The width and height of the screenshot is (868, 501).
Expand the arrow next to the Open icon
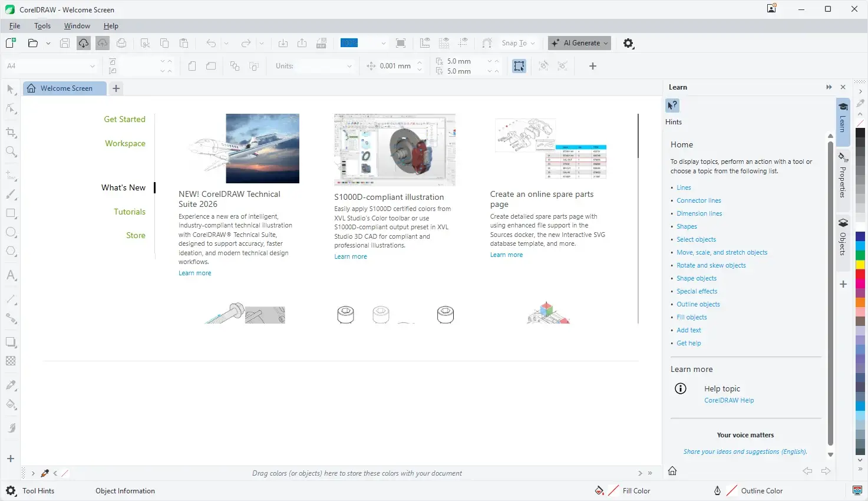pyautogui.click(x=48, y=43)
